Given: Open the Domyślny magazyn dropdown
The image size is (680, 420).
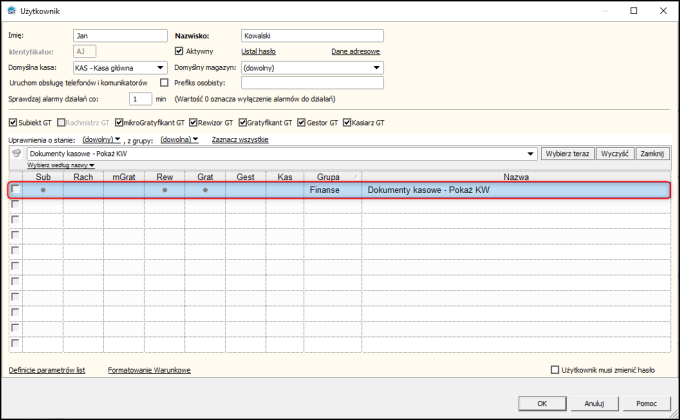Looking at the screenshot, I should [376, 68].
